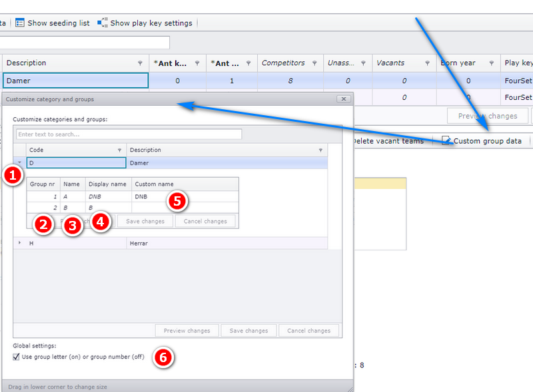Open the dialog's Description column filter

320,150
